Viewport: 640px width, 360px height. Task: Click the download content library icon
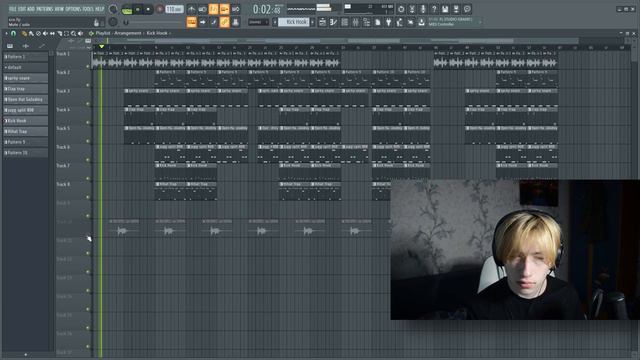pyautogui.click(x=421, y=22)
